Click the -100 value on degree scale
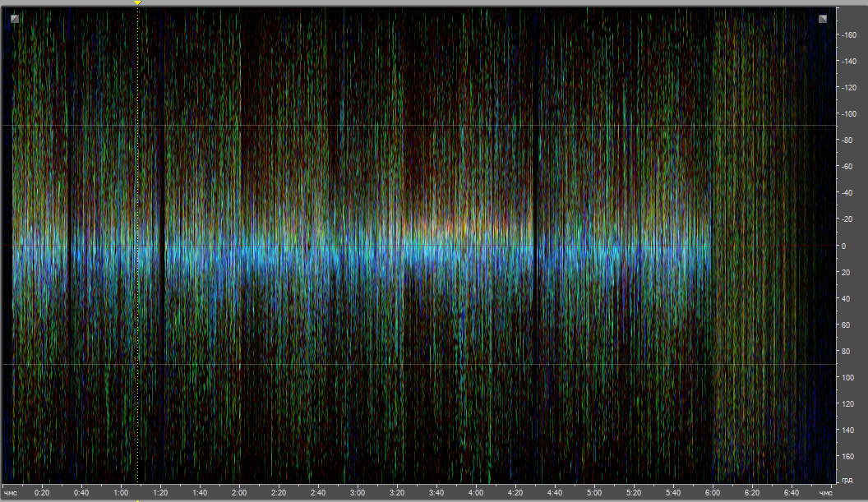 click(x=848, y=113)
